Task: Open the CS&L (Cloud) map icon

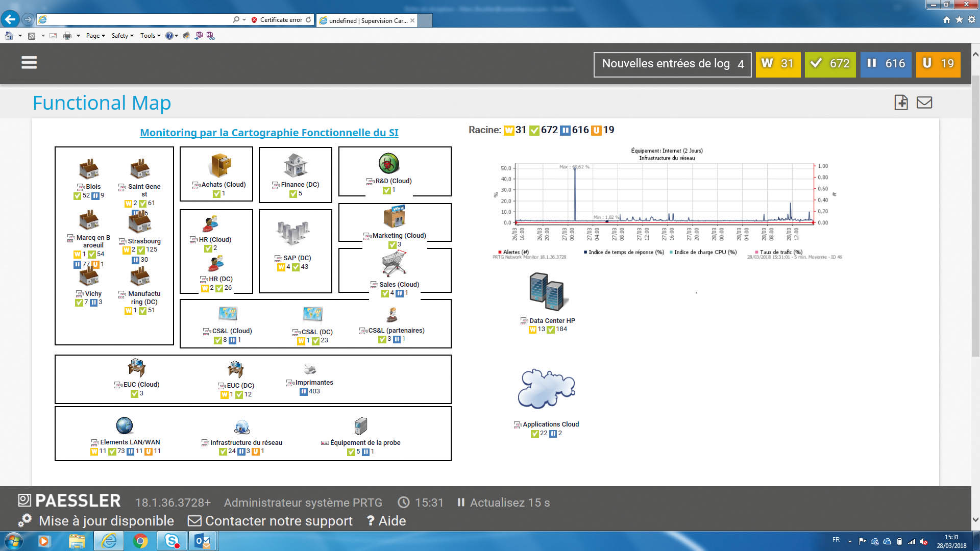Action: click(228, 313)
